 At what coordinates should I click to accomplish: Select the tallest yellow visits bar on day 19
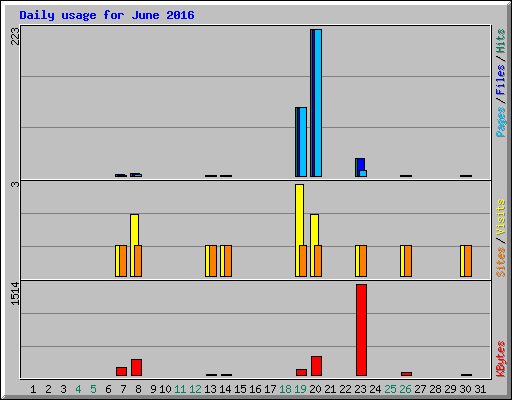point(299,215)
